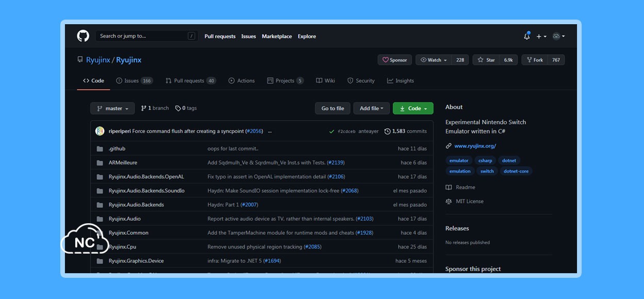Open the user avatar menu
The image size is (644, 299).
(x=558, y=36)
